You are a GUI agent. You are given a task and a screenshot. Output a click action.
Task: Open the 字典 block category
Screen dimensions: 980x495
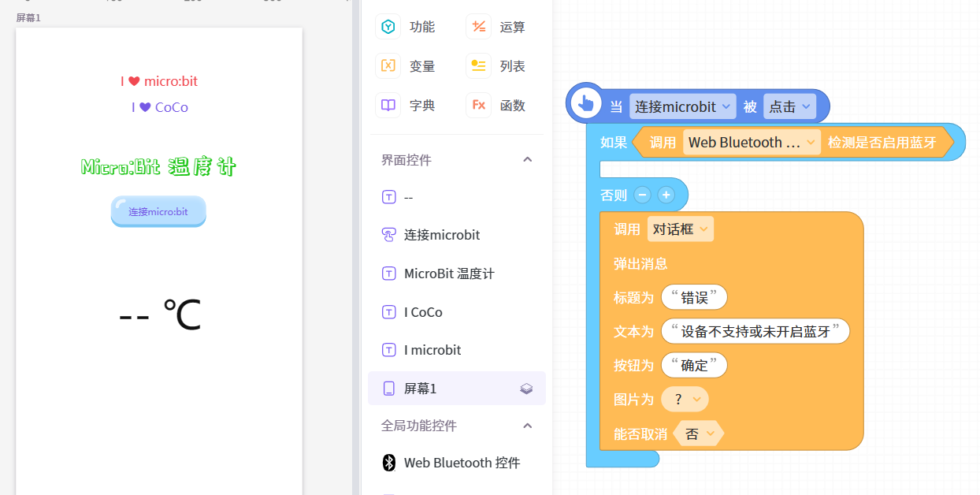pos(406,105)
